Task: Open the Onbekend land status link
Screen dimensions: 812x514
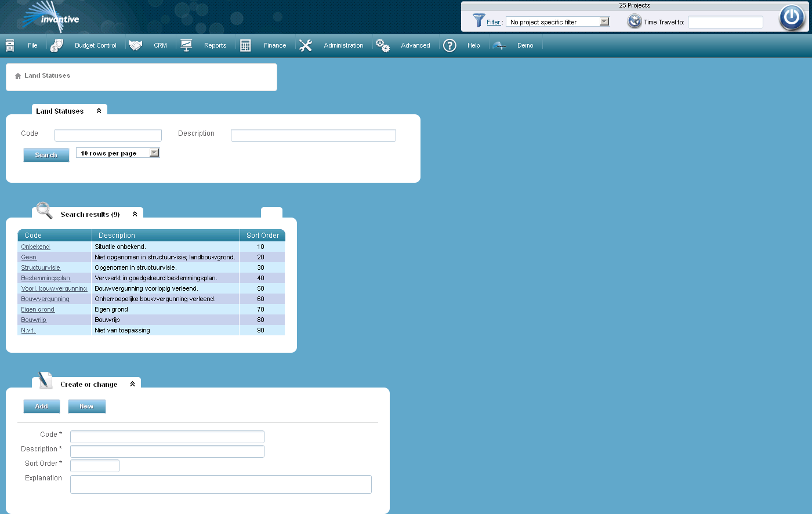Action: click(35, 247)
